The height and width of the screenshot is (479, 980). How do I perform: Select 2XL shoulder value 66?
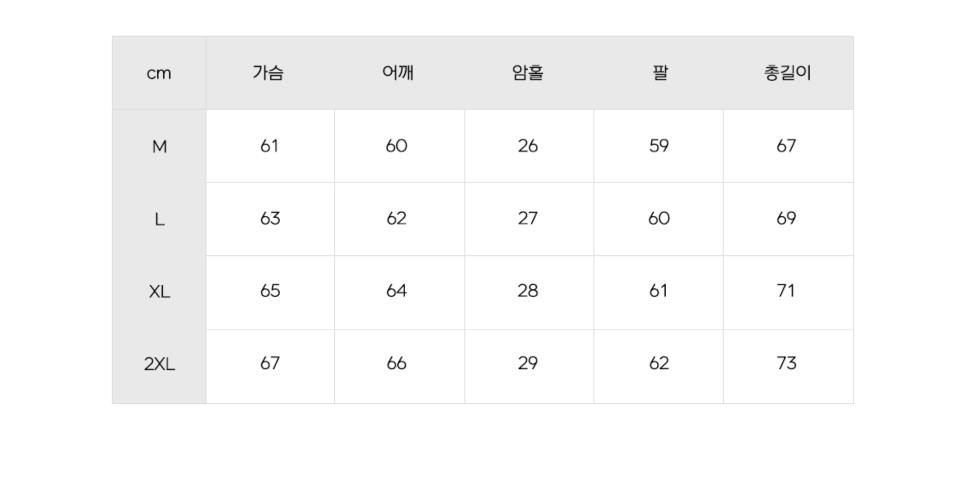pos(396,363)
